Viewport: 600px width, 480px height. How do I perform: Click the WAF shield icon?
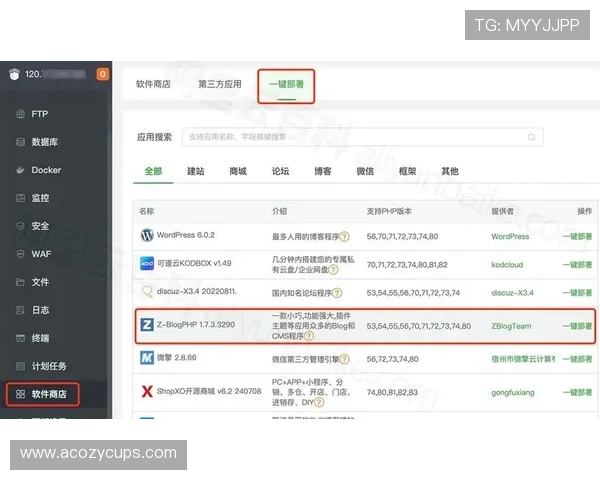tap(20, 254)
